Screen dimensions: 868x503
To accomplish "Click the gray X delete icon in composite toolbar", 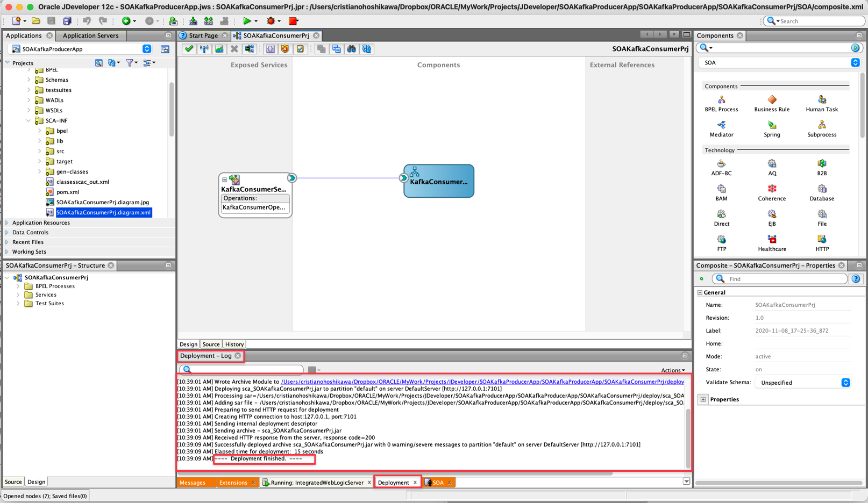I will point(234,49).
